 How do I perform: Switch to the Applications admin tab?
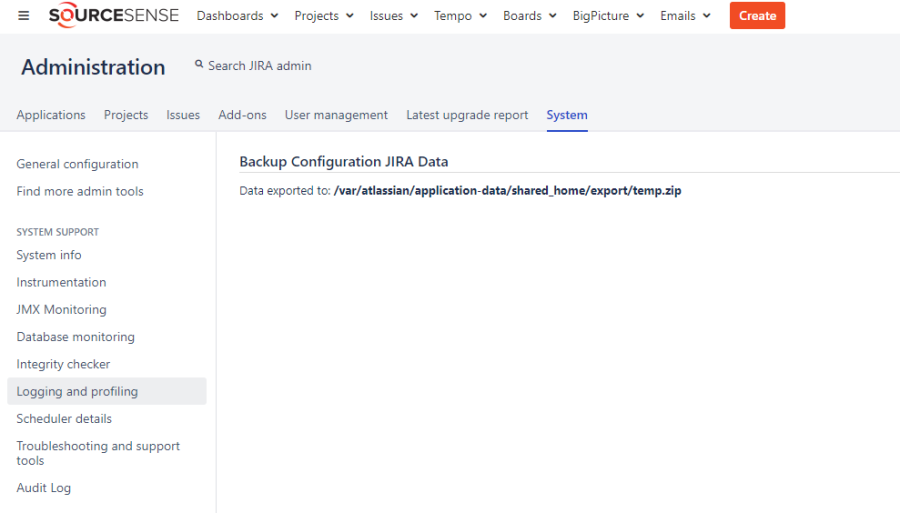pos(51,115)
